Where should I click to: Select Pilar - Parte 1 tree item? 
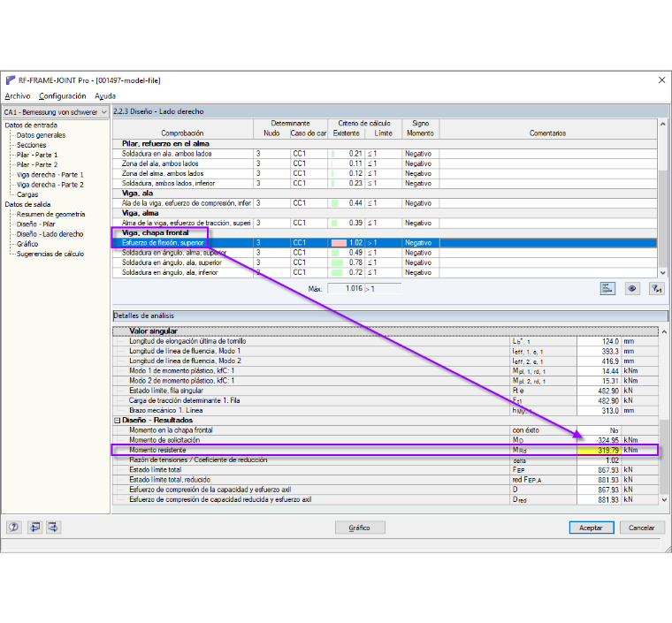click(x=37, y=155)
